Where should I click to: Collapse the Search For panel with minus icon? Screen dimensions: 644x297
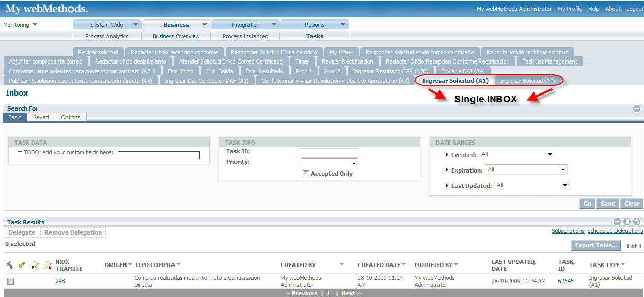(637, 108)
